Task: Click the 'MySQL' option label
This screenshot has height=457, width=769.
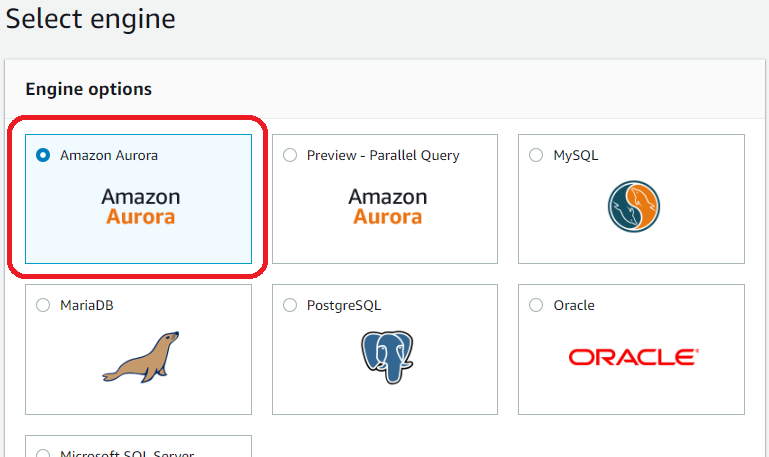Action: pos(576,155)
